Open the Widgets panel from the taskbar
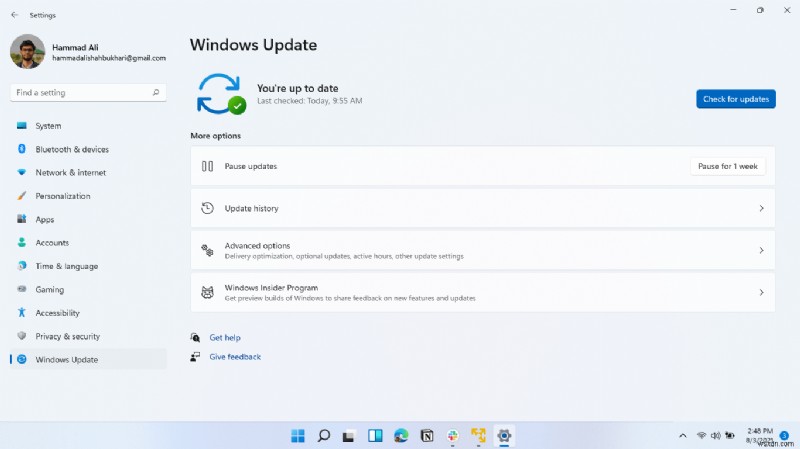The height and width of the screenshot is (449, 800). pyautogui.click(x=376, y=436)
